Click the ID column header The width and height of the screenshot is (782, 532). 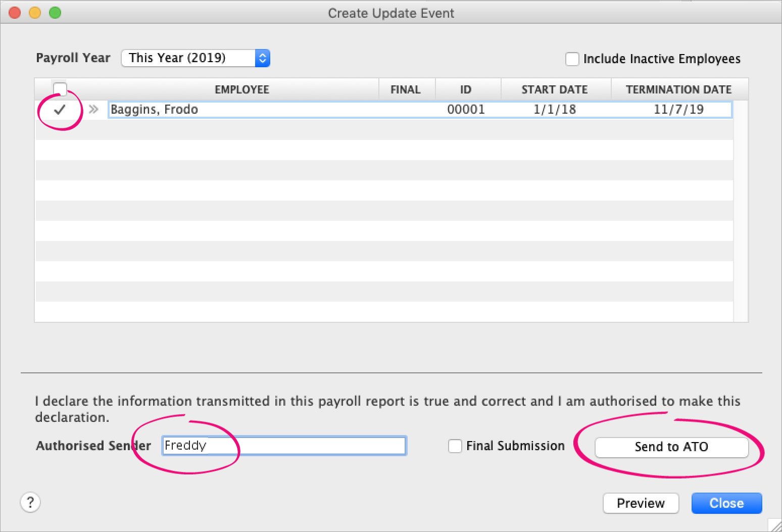465,89
